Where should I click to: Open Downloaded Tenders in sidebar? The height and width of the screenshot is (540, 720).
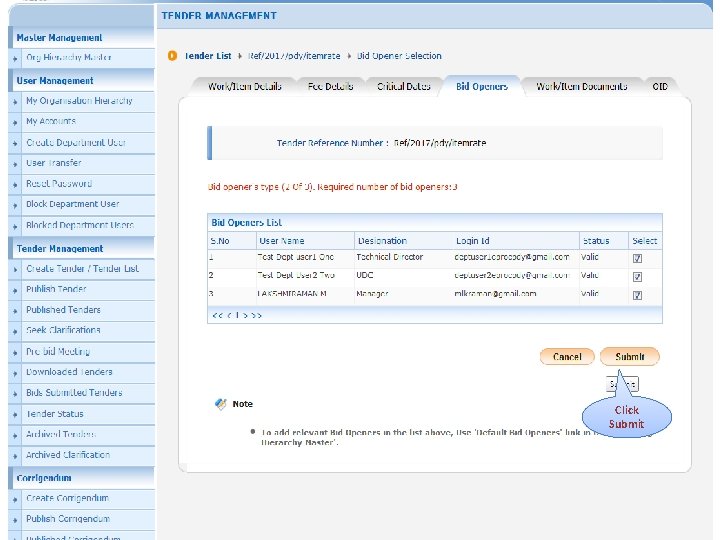(69, 372)
